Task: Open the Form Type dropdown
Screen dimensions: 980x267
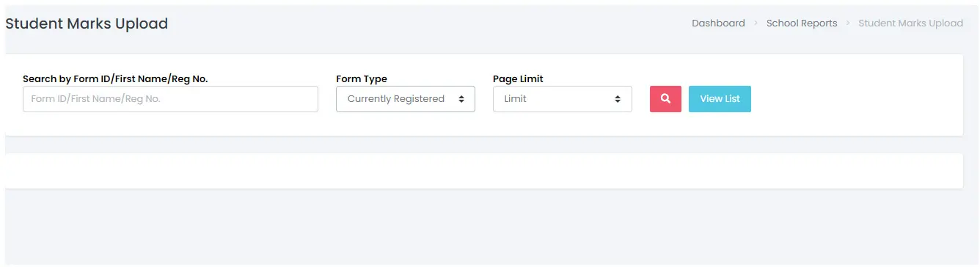Action: coord(406,99)
